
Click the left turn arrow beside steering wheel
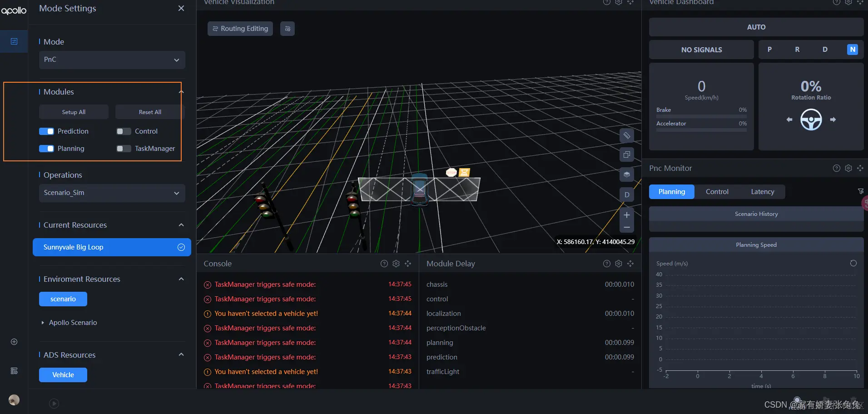(789, 120)
